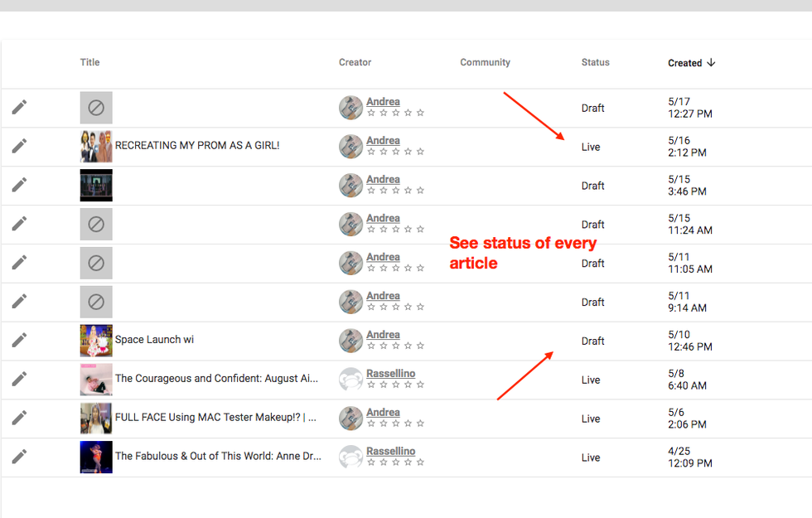Screen dimensions: 812x518
Task: Open editor for The Courageous and Confident article
Action: point(19,379)
